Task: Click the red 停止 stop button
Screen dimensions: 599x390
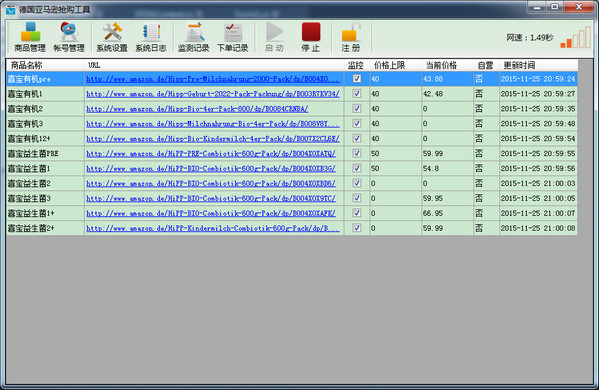Action: coord(311,37)
